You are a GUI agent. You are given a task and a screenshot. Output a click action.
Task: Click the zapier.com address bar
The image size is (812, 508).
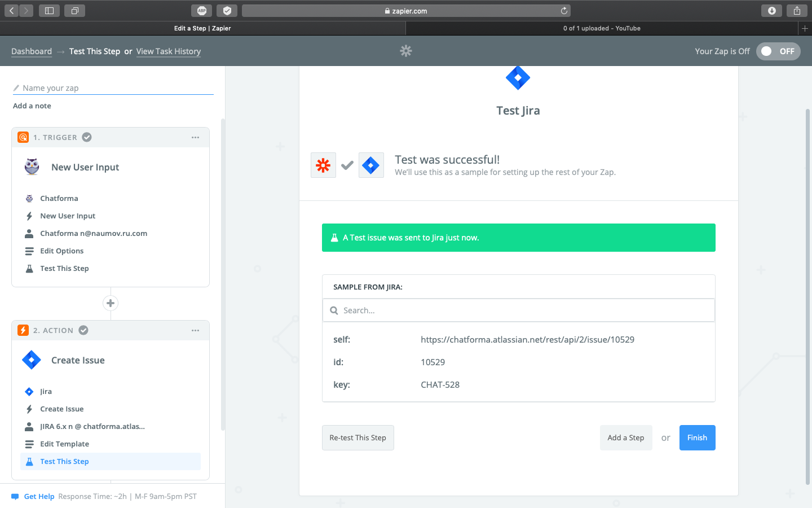(x=406, y=11)
